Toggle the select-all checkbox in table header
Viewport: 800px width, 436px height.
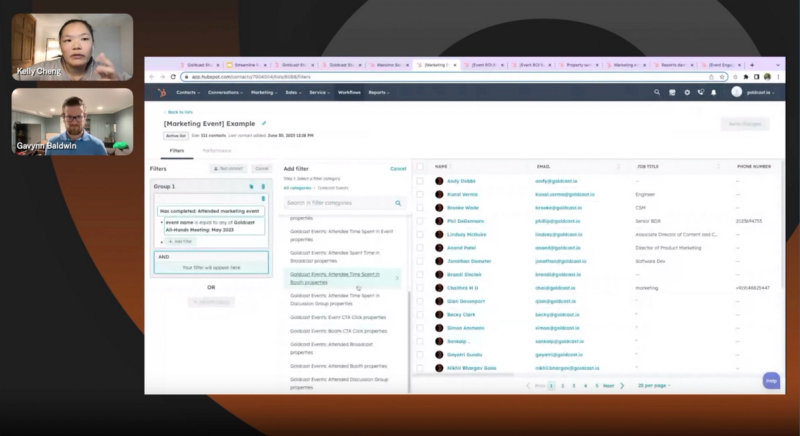point(420,166)
